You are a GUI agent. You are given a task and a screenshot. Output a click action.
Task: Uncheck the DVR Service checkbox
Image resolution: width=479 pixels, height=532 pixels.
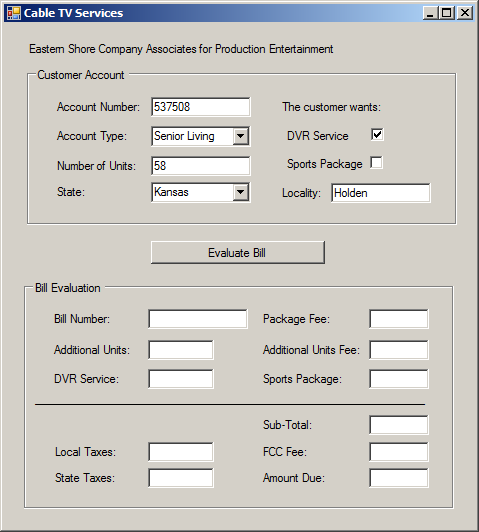tap(377, 134)
